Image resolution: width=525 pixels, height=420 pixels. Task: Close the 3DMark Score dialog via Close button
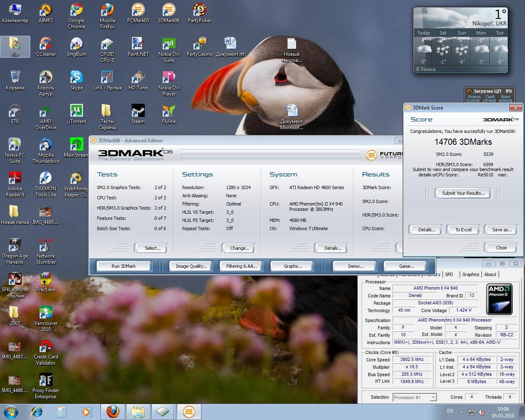pos(501,248)
